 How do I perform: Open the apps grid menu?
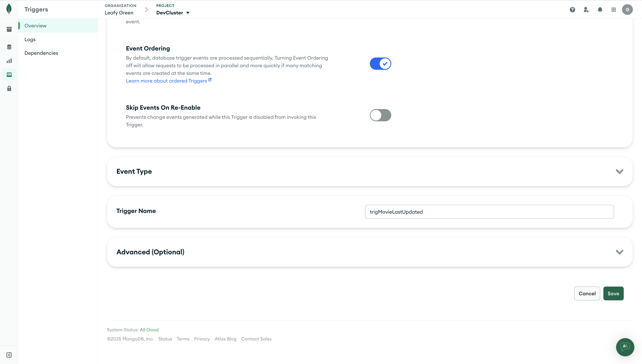(614, 10)
